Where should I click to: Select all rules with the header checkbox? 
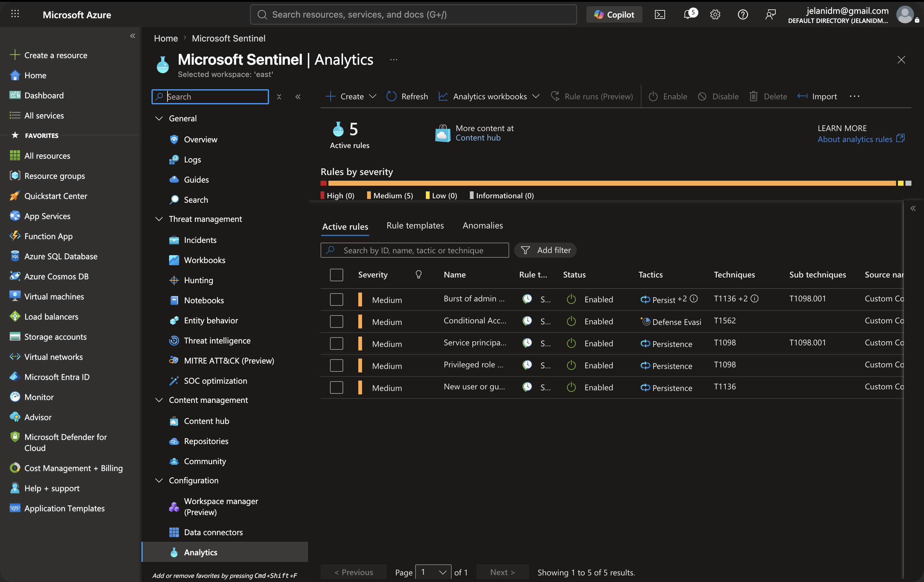tap(337, 275)
